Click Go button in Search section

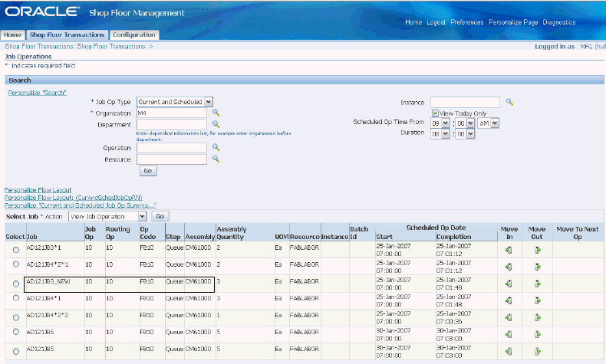(x=148, y=171)
